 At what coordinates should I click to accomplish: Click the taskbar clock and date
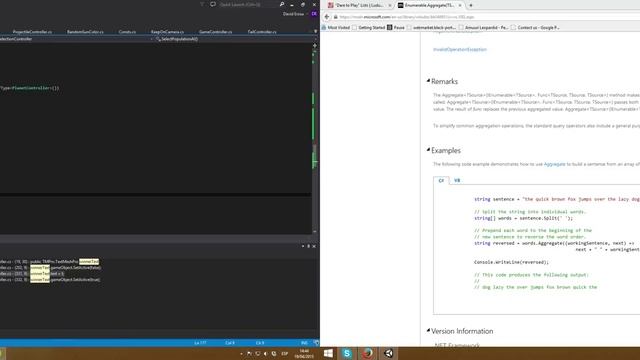pos(304,353)
